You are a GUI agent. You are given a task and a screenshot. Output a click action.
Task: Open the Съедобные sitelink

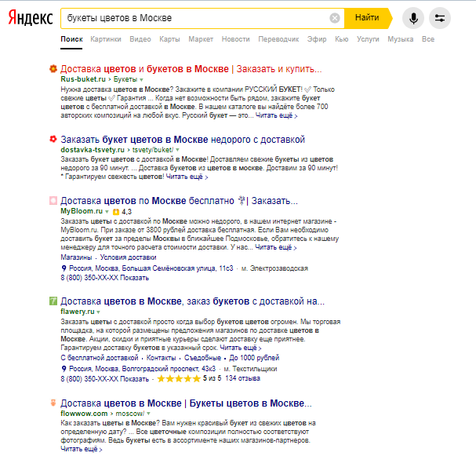pyautogui.click(x=202, y=358)
